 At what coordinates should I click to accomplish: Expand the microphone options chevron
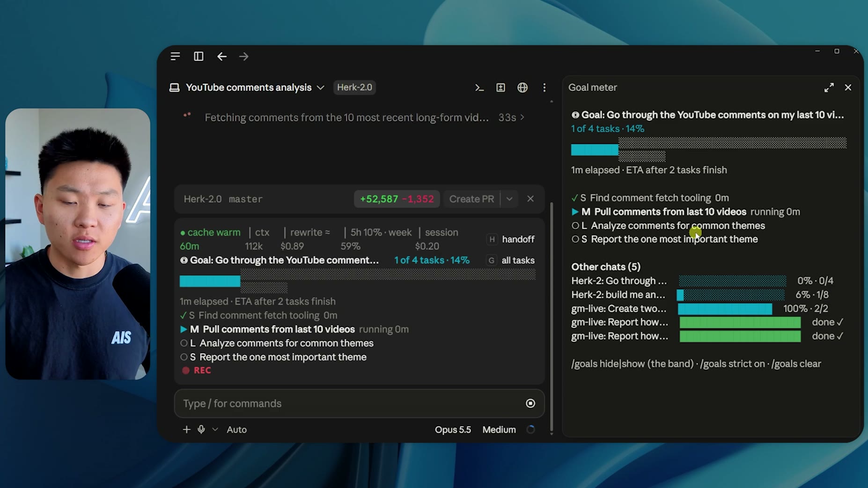[x=215, y=429]
